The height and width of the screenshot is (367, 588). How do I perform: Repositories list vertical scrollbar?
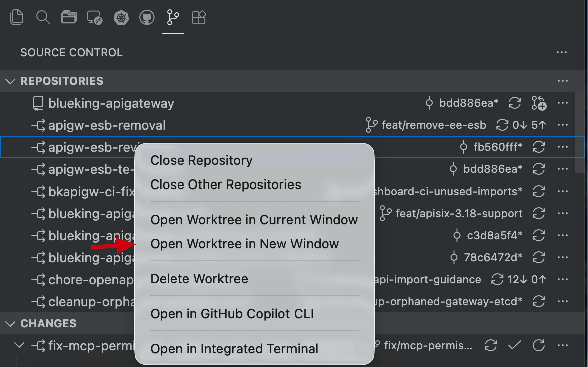[580, 132]
